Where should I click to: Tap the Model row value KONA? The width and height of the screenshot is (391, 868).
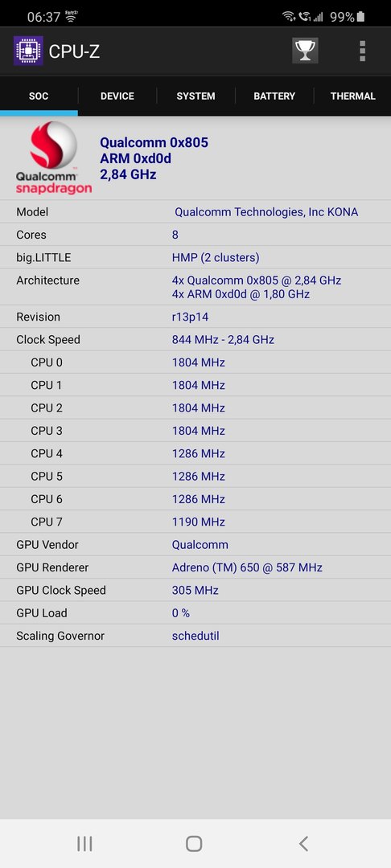click(x=266, y=212)
